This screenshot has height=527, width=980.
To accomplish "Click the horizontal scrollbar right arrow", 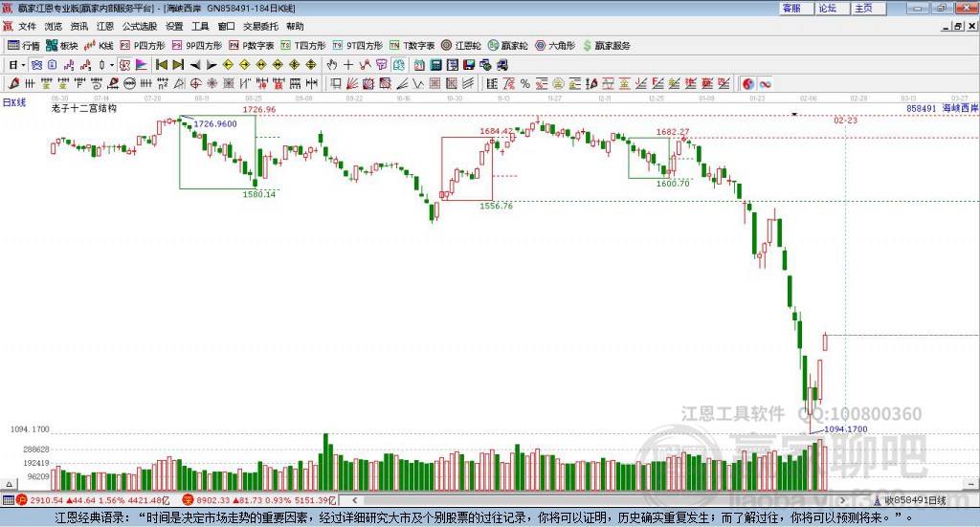I will pos(842,500).
